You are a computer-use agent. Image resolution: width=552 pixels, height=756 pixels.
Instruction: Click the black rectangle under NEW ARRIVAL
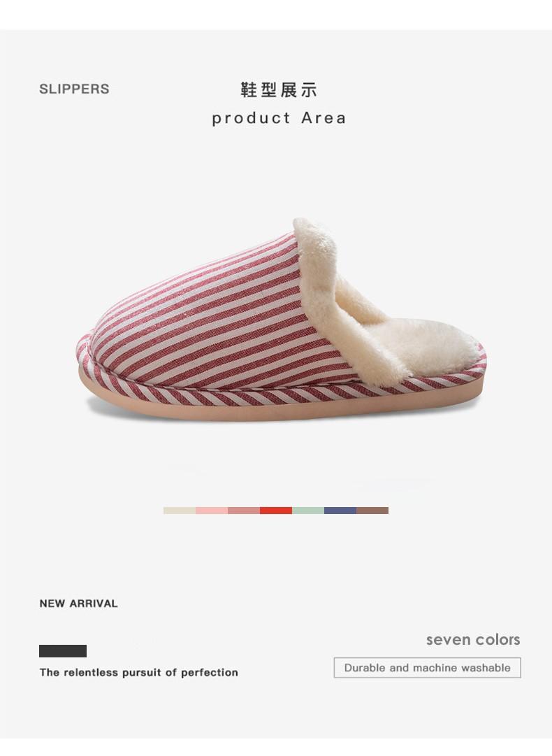[x=63, y=651]
